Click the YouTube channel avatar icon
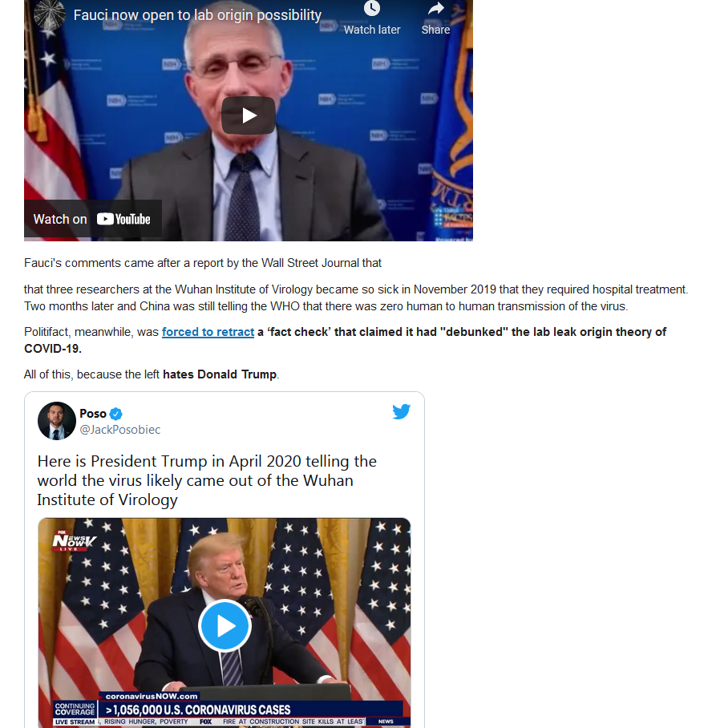This screenshot has height=728, width=708. click(50, 15)
